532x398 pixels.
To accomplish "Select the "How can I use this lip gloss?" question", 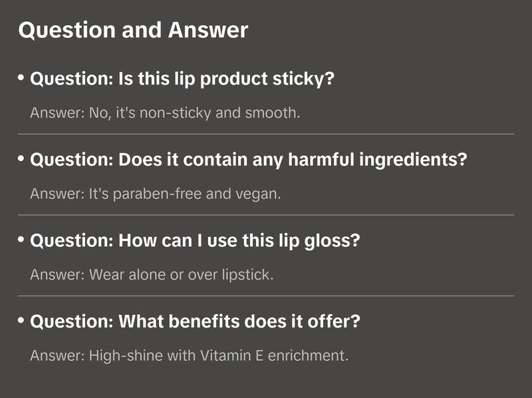I will (x=195, y=241).
